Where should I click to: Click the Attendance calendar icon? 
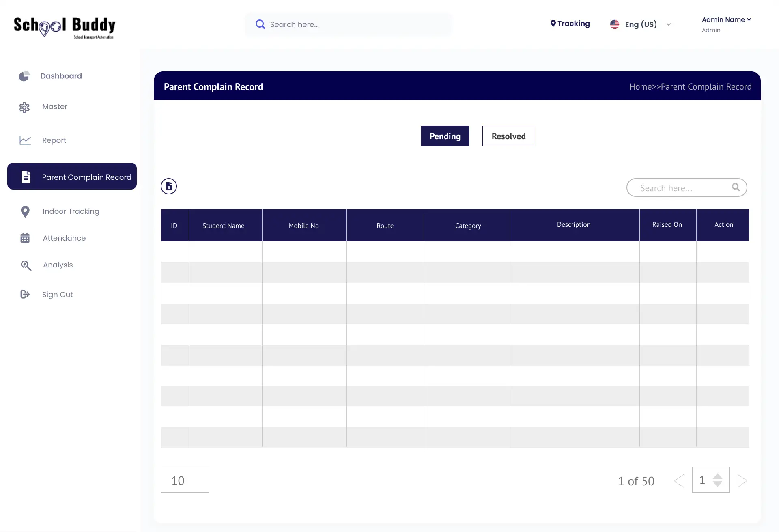(25, 238)
